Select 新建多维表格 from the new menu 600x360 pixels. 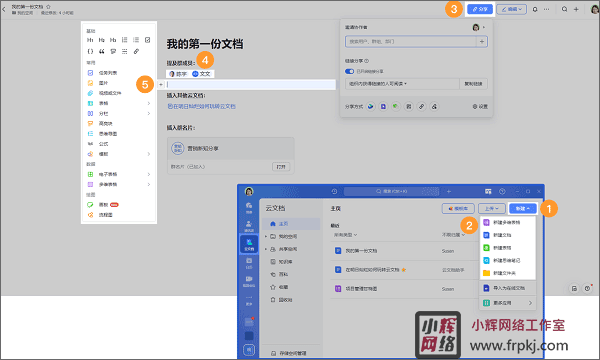508,222
